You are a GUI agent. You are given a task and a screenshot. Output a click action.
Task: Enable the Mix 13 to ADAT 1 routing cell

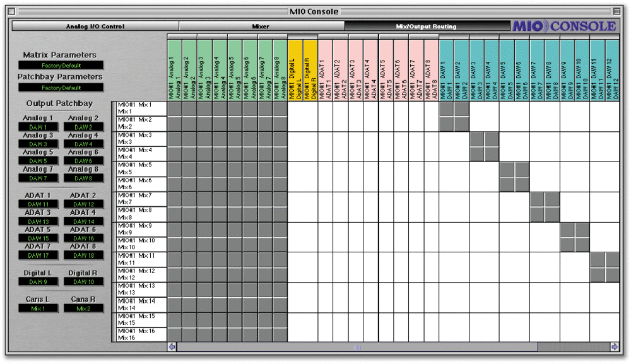pyautogui.click(x=326, y=290)
